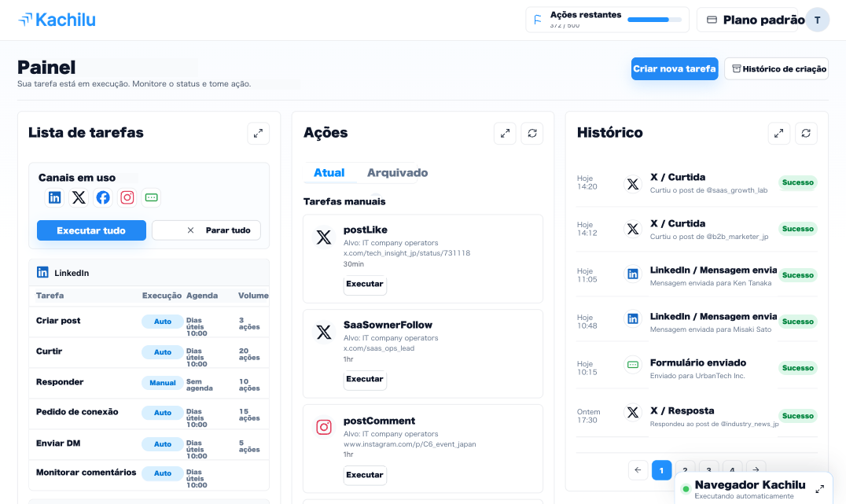Refresh the Ações panel
Screen dimensions: 846x504
pyautogui.click(x=532, y=134)
